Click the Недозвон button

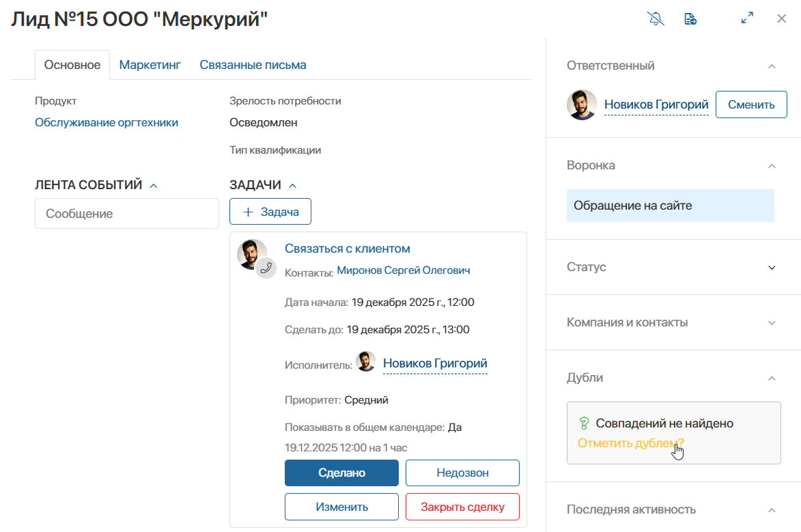(x=462, y=473)
